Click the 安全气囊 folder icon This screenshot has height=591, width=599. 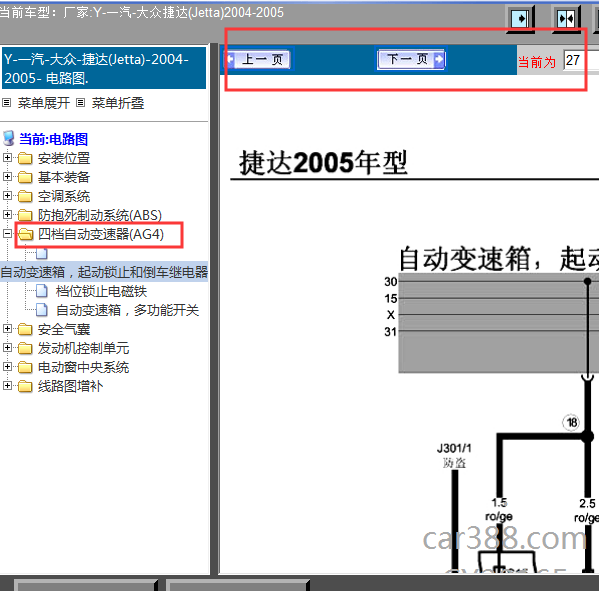(x=25, y=329)
